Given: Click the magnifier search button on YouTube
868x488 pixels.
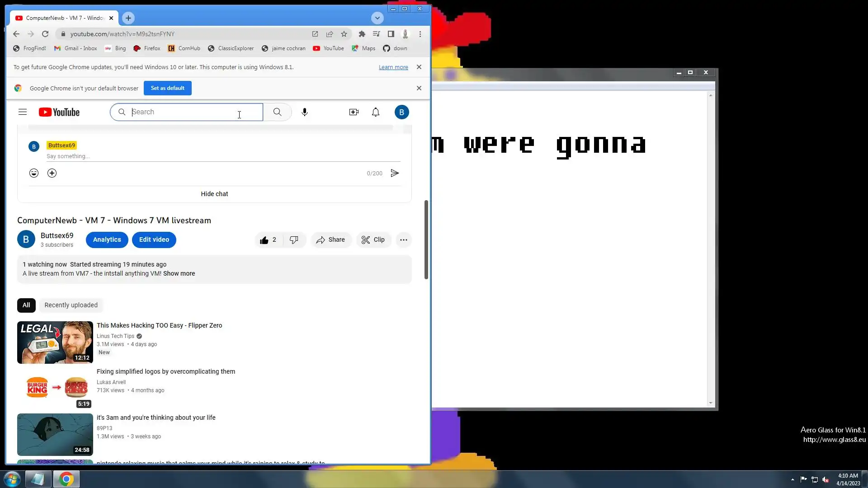Looking at the screenshot, I should (x=277, y=112).
